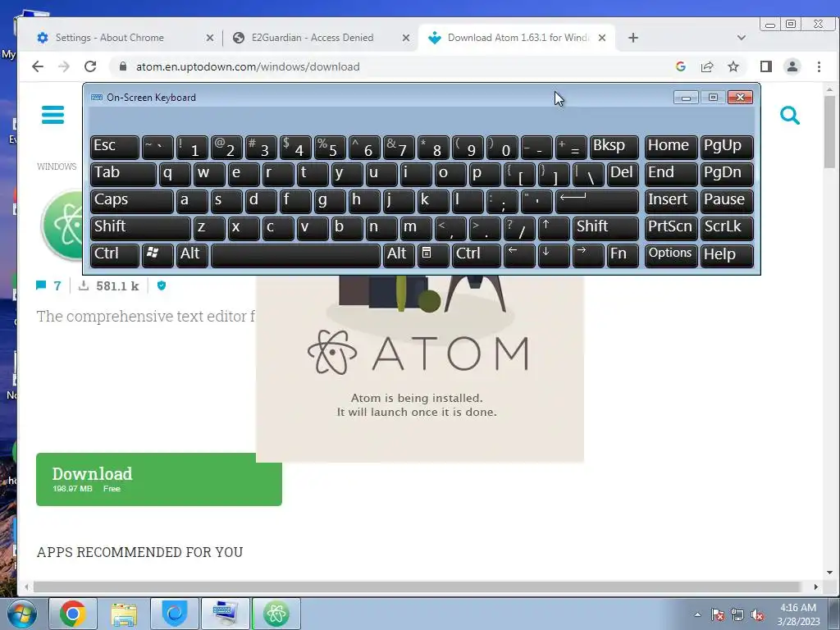Show hidden system tray icons

click(697, 614)
